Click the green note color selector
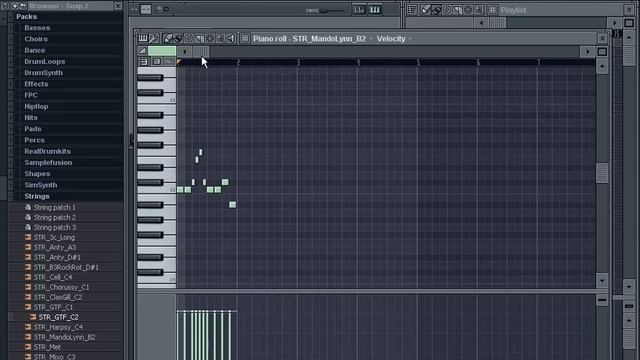This screenshot has height=360, width=640. 162,51
